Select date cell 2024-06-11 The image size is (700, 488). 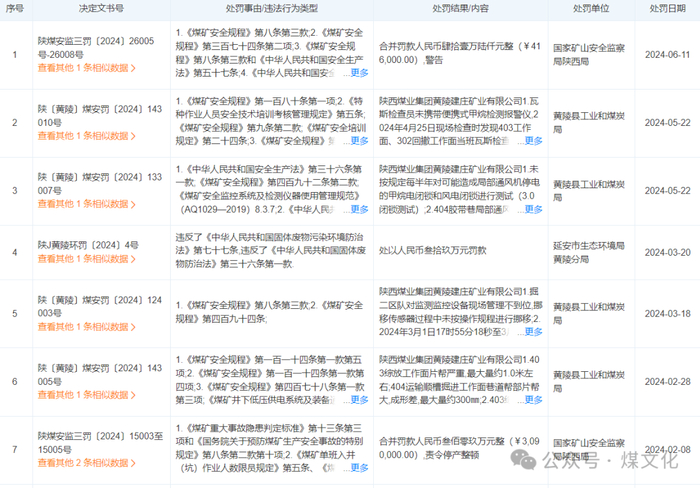667,55
